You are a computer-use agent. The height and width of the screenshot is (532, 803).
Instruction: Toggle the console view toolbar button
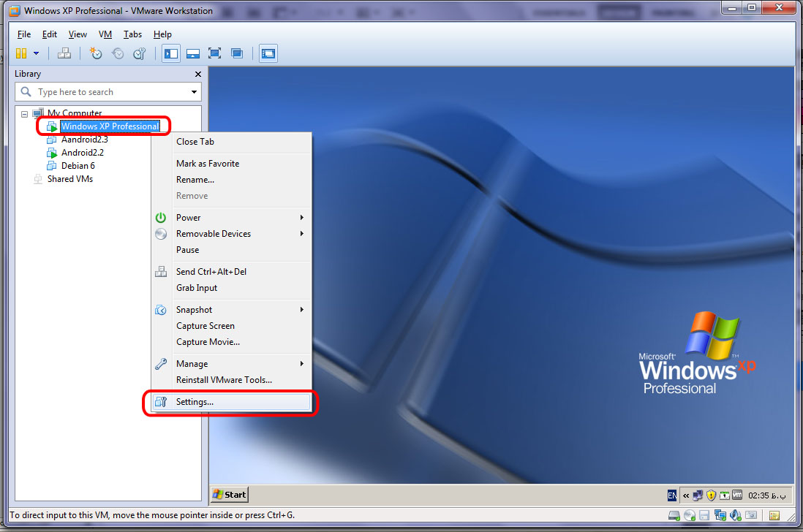(268, 53)
